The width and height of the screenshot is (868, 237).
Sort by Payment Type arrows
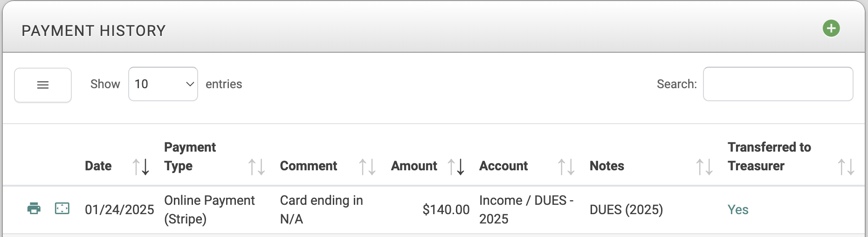click(256, 167)
